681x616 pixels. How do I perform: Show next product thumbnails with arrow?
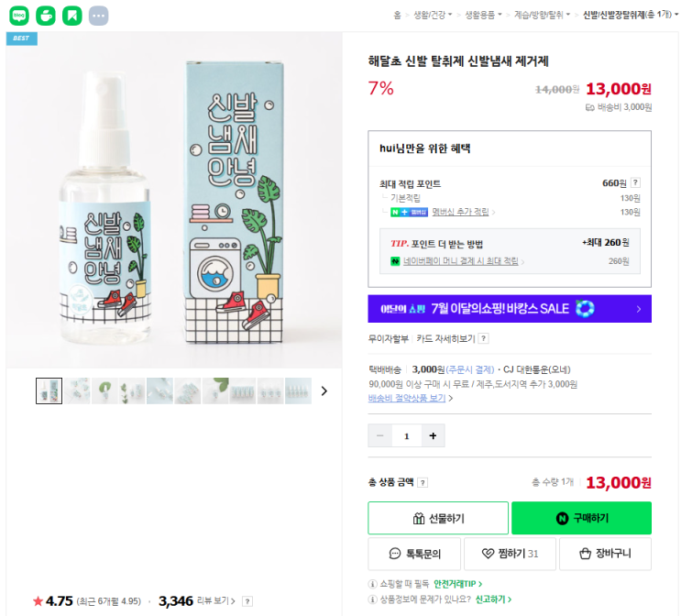tap(324, 390)
